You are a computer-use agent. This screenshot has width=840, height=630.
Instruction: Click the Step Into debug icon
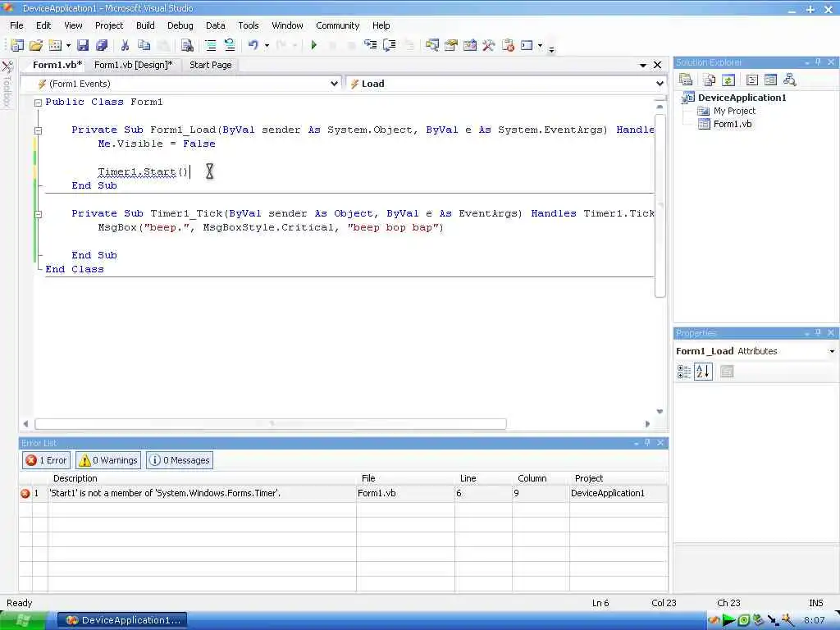[370, 46]
